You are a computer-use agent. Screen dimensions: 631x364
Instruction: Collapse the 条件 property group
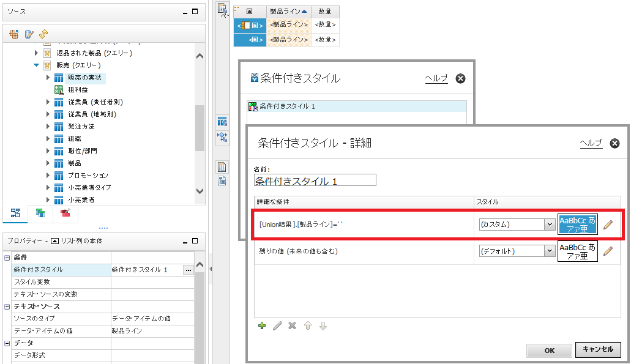coord(7,258)
